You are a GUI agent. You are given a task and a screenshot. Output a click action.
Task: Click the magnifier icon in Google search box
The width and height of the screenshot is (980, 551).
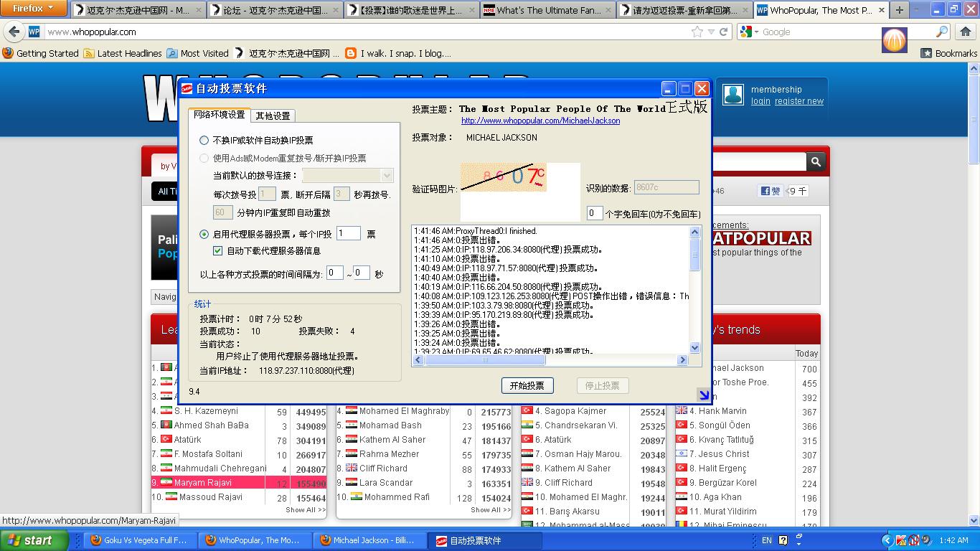pos(942,32)
